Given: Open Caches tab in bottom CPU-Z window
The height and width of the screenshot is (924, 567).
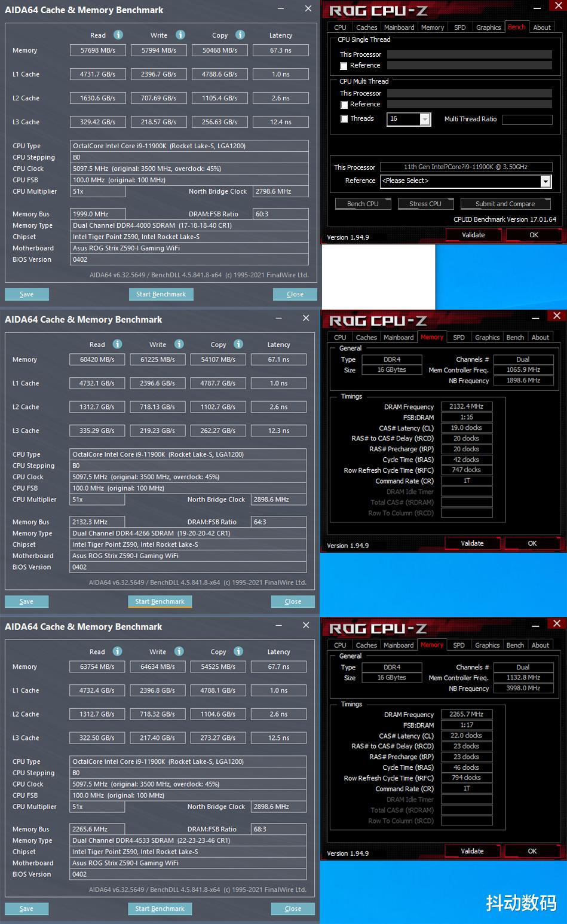Looking at the screenshot, I should (x=366, y=645).
